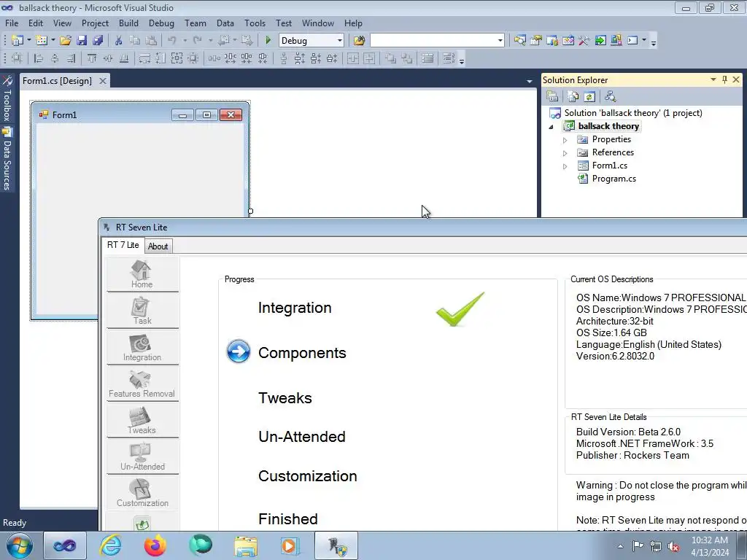Open the Un-Attended section in RT Seven Lite sidebar

pyautogui.click(x=142, y=456)
